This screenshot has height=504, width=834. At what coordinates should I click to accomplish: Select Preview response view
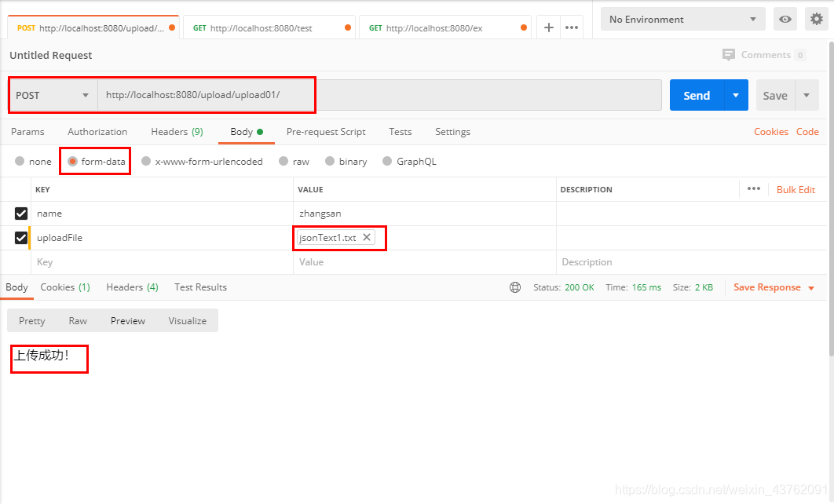point(128,320)
